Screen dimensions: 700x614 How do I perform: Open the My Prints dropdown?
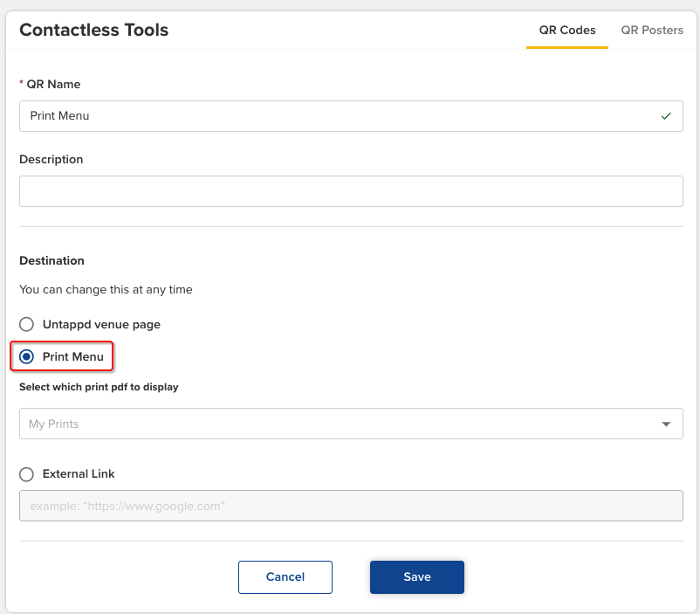pos(351,424)
